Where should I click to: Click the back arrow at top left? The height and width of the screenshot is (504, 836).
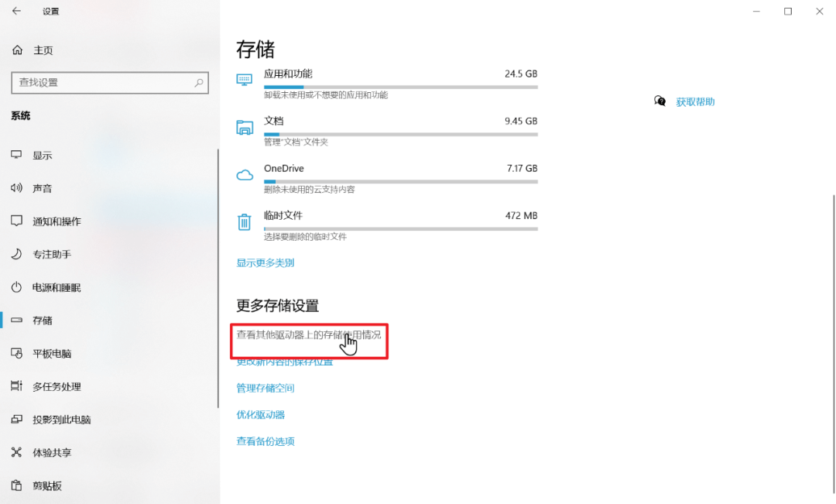pyautogui.click(x=15, y=11)
